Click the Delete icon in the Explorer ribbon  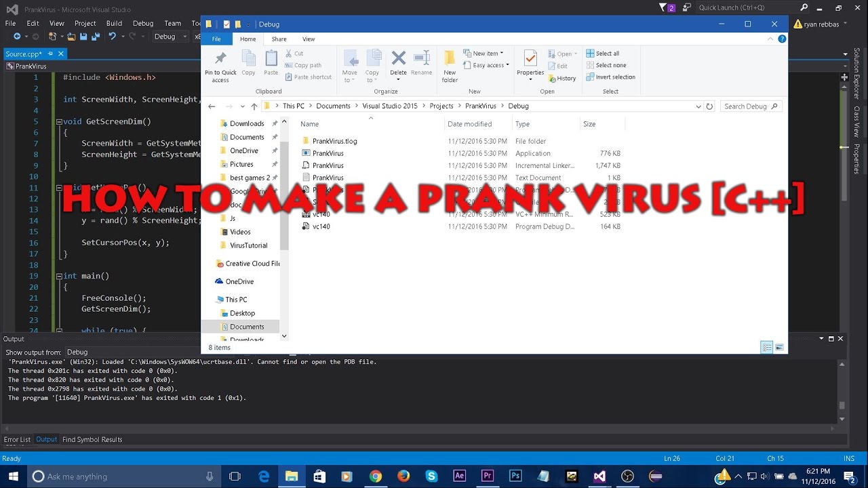point(399,63)
